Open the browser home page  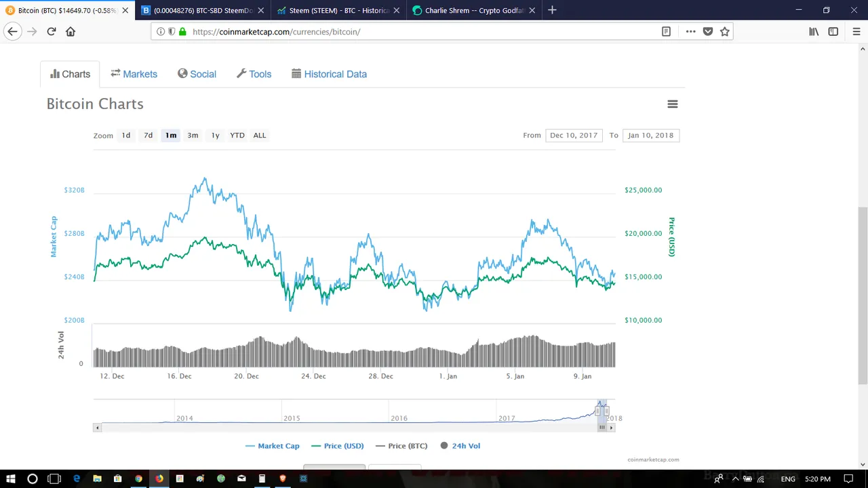click(x=71, y=31)
